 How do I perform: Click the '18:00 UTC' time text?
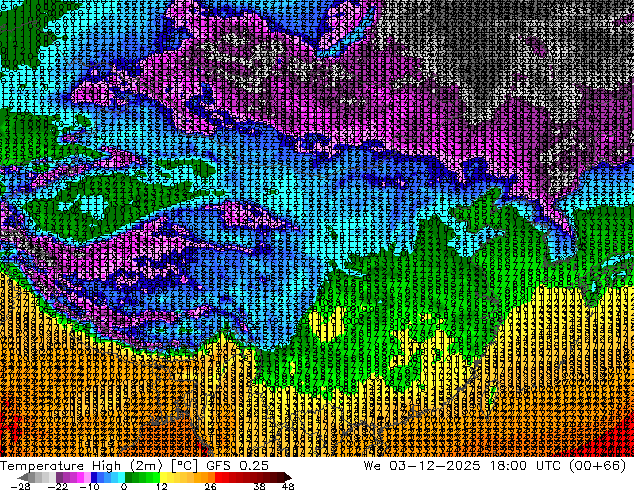tap(525, 466)
